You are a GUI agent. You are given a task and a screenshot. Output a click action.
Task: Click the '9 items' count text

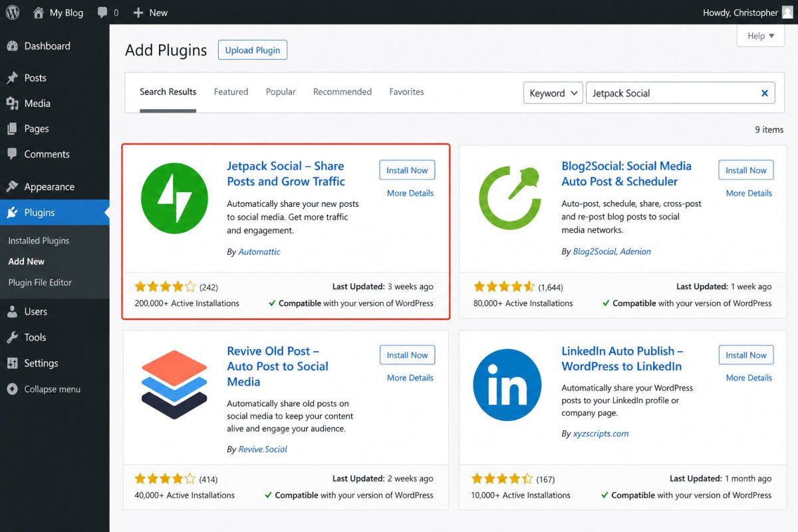click(x=769, y=130)
